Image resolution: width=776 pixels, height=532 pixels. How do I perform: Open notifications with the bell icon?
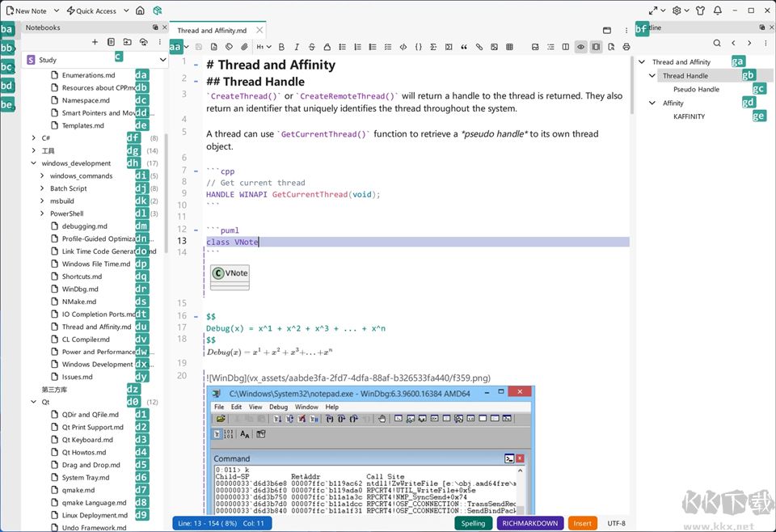pos(718,11)
